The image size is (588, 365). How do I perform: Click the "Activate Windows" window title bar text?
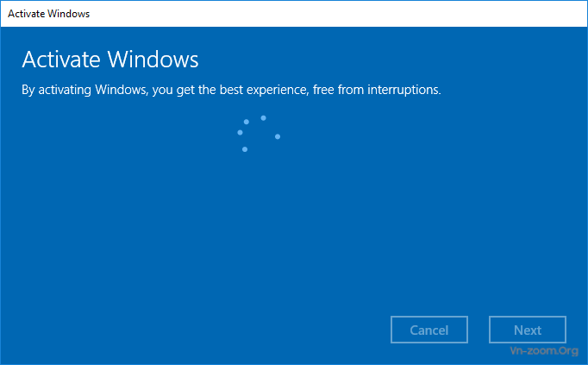coord(49,14)
